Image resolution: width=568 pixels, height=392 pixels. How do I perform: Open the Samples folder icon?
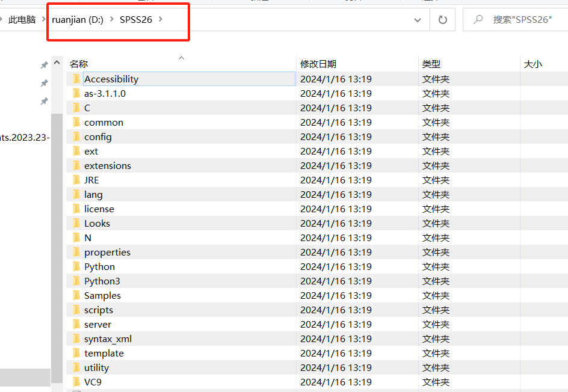click(x=76, y=295)
